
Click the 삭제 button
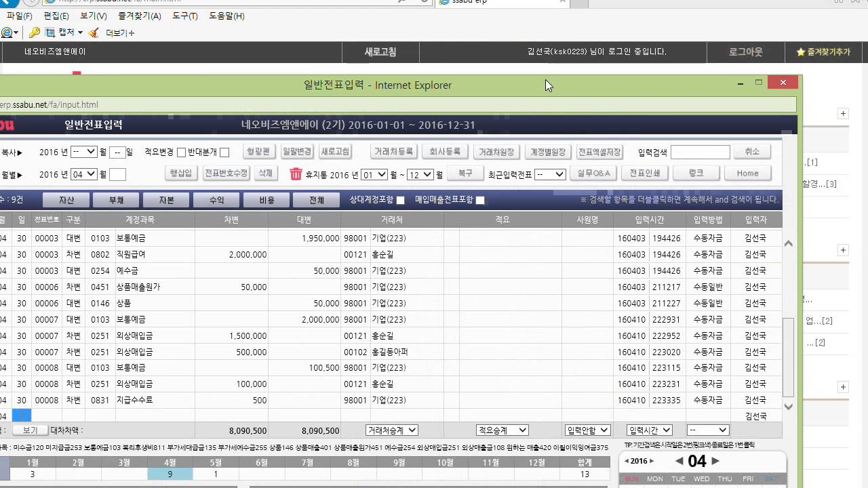[266, 174]
